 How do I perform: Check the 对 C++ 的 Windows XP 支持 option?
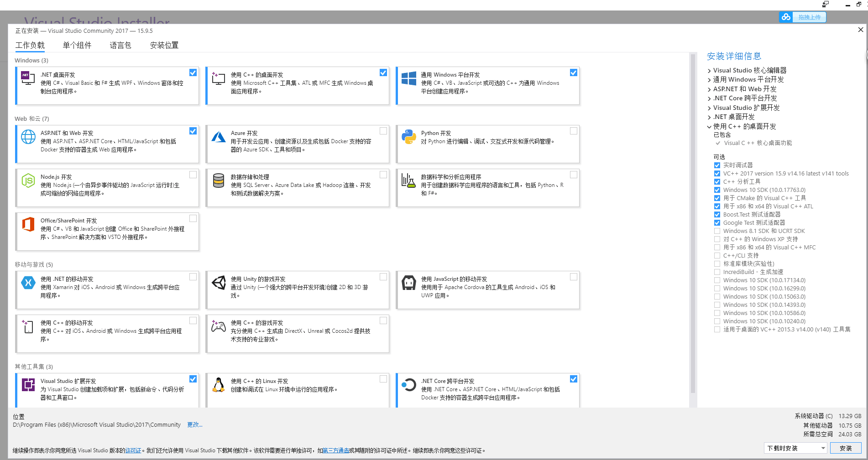(717, 239)
